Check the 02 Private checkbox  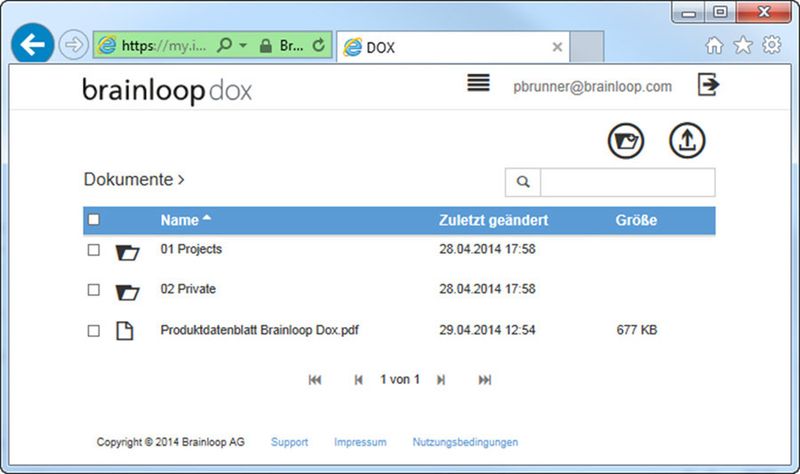click(93, 290)
